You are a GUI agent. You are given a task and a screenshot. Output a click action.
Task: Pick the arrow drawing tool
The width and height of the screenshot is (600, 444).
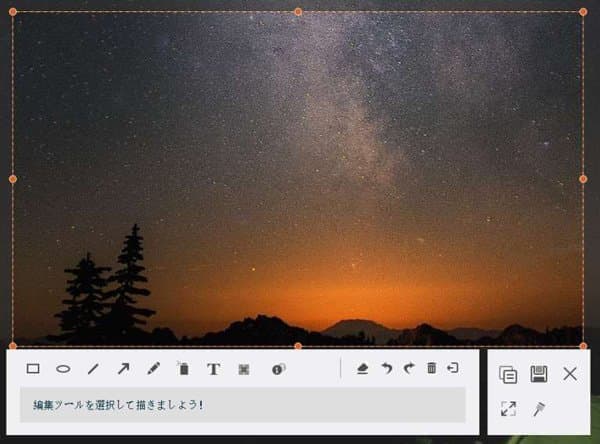click(123, 369)
